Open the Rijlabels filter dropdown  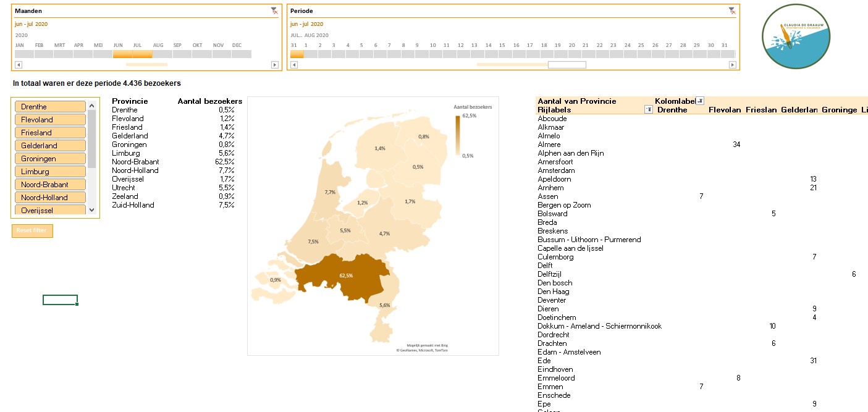[648, 109]
